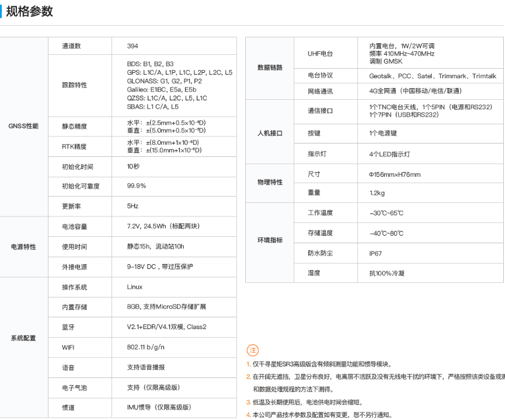The image size is (505, 420).
Task: Select the "人机接口" category cell
Action: 270,133
